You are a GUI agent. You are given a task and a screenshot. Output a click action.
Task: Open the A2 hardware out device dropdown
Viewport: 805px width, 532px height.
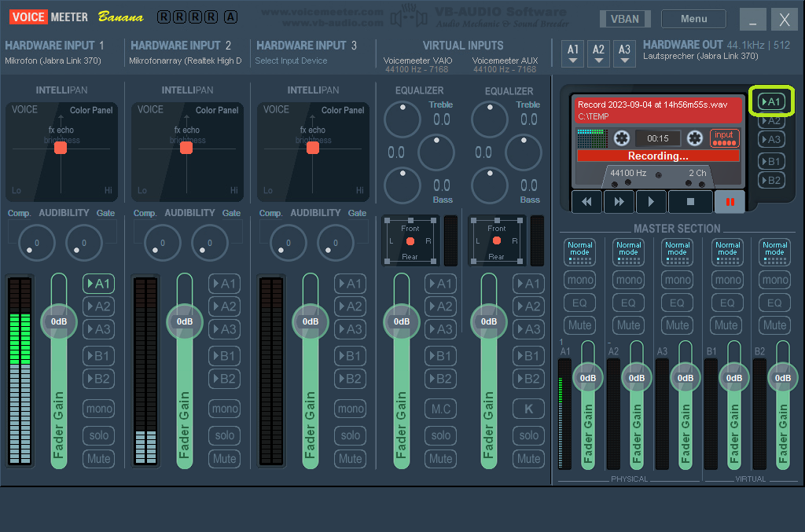[x=599, y=53]
